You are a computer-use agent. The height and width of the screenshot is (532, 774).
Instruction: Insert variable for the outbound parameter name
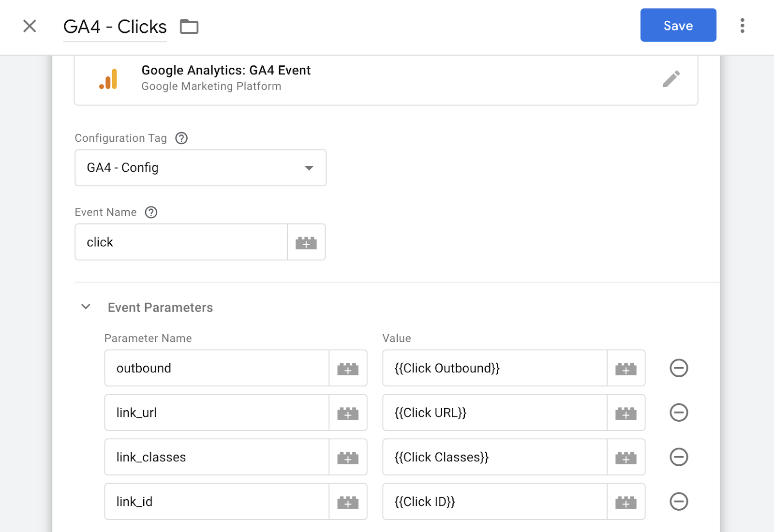348,369
